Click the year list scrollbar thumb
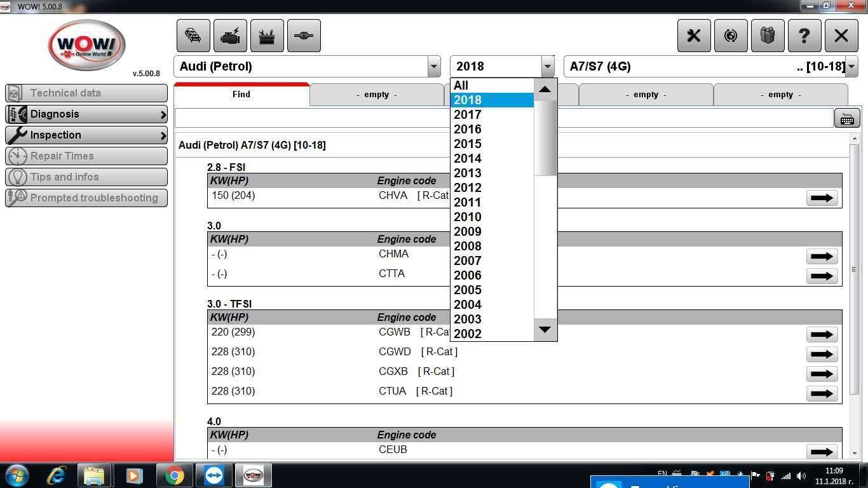 tap(545, 138)
